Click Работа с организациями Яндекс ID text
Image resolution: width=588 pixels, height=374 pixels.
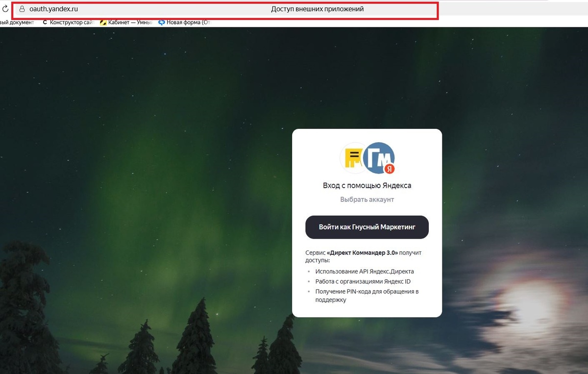tap(363, 281)
